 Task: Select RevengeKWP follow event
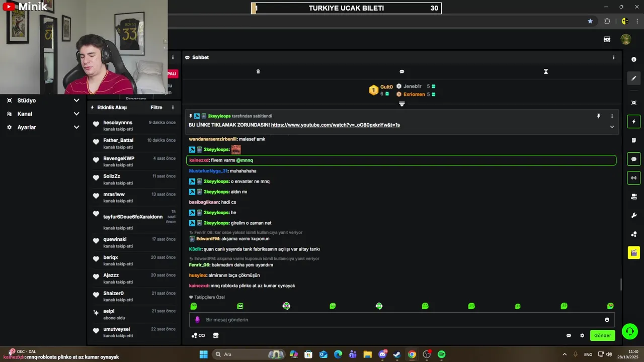134,161
